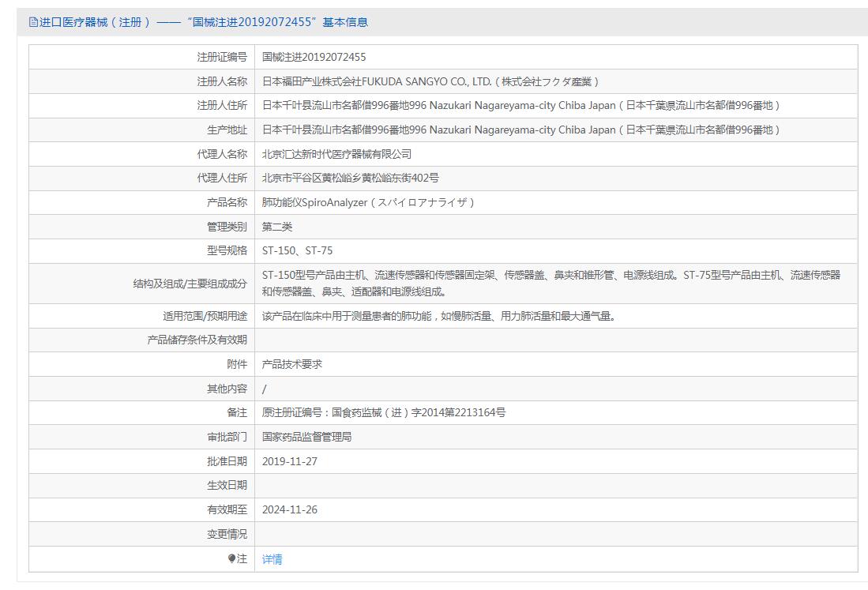Select the 审批部门 label
This screenshot has width=868, height=590.
[227, 437]
